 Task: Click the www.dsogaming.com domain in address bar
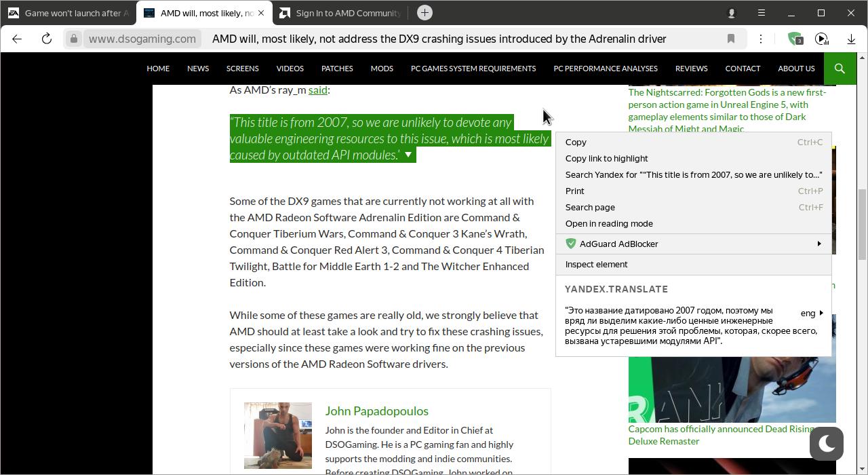[142, 39]
